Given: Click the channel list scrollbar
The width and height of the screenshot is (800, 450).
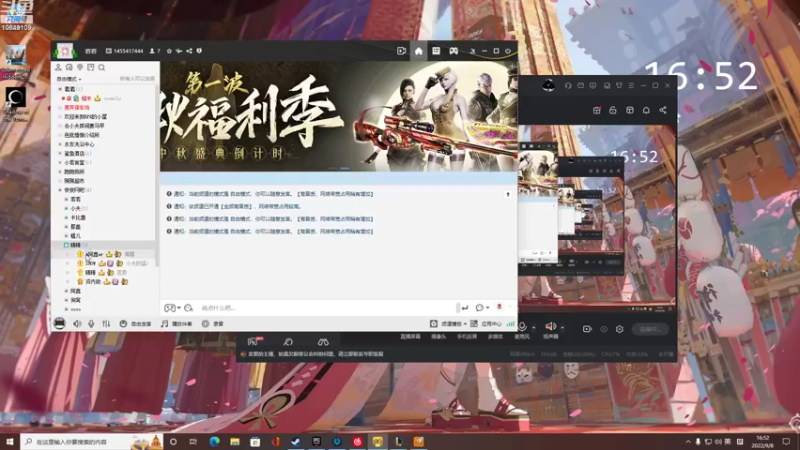Looking at the screenshot, I should (157, 176).
